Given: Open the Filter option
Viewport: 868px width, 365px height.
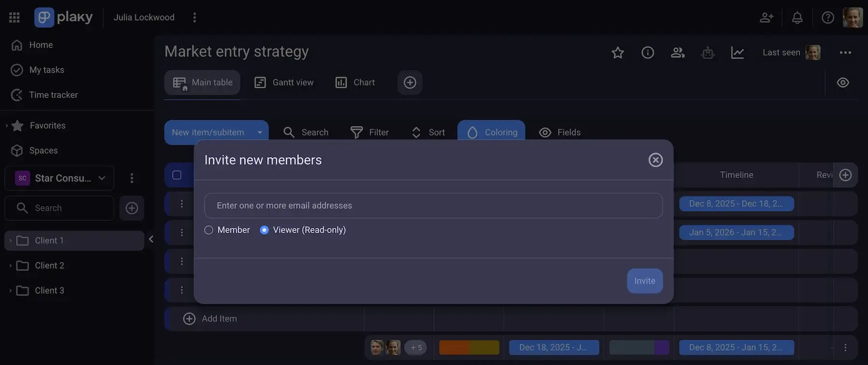Looking at the screenshot, I should 369,132.
